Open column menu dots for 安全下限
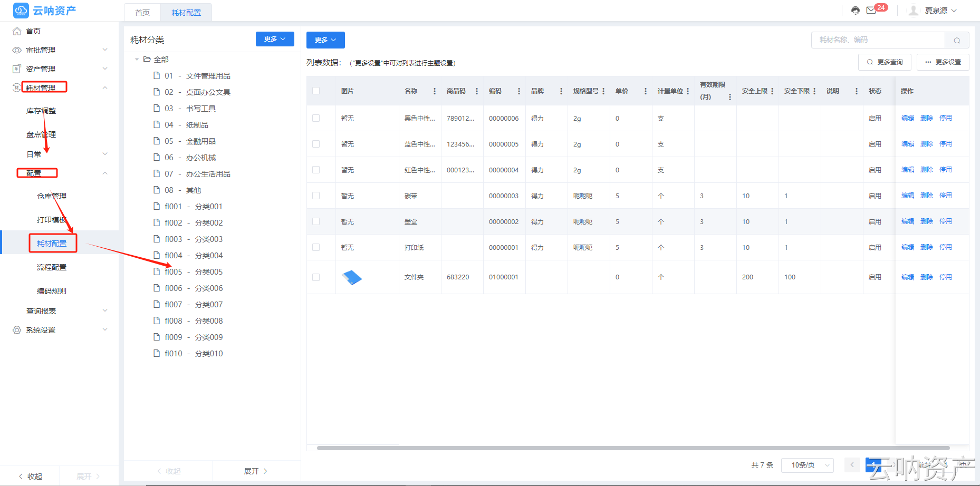 (814, 91)
